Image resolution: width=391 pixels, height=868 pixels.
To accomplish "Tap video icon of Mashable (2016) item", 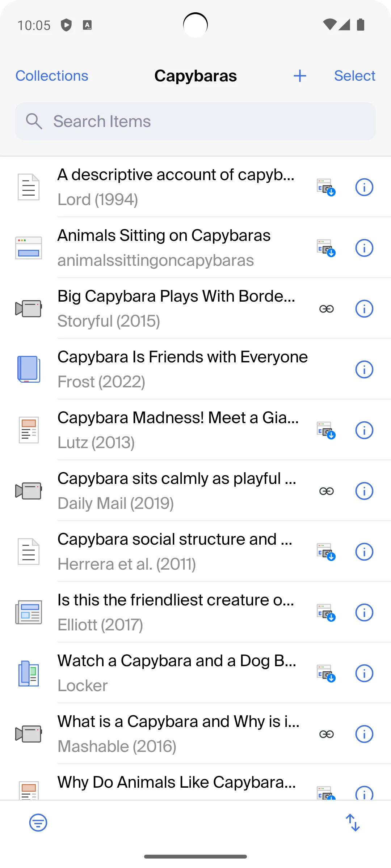I will tap(29, 734).
